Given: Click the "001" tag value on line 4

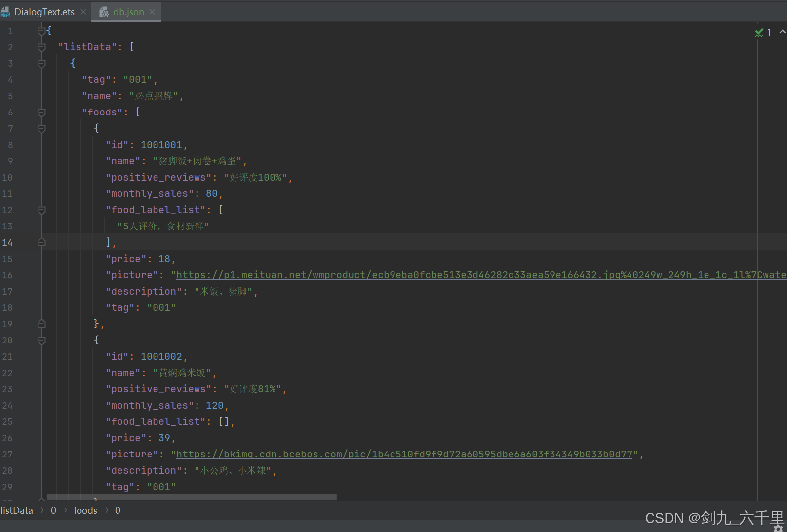Looking at the screenshot, I should (x=138, y=80).
